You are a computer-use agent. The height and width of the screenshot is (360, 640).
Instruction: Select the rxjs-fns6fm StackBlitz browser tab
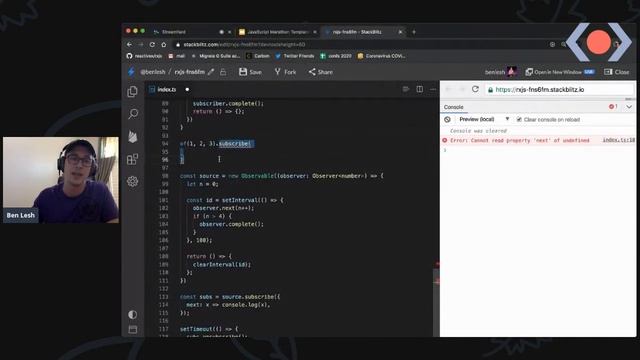[x=364, y=32]
